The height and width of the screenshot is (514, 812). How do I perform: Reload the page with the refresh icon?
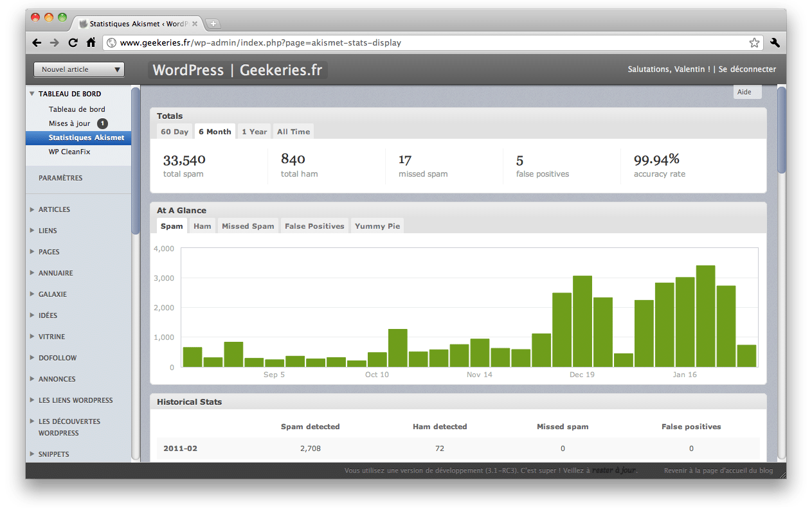pyautogui.click(x=73, y=42)
